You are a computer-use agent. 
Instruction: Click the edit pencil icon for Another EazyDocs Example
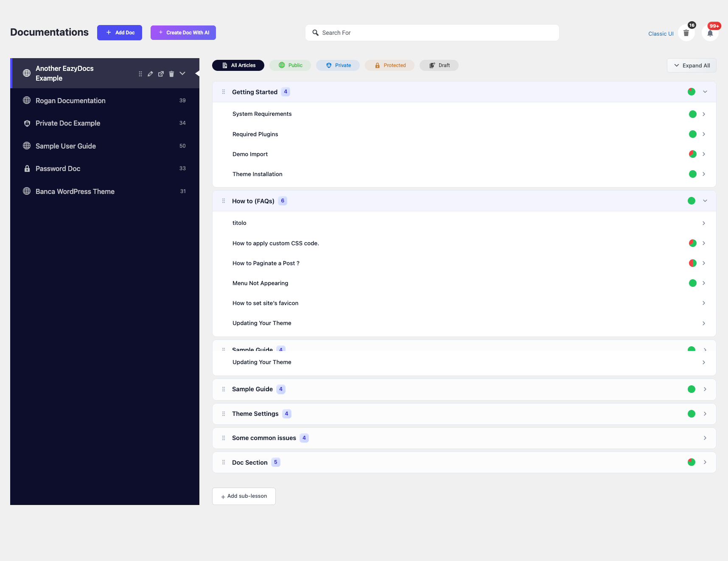pyautogui.click(x=150, y=74)
